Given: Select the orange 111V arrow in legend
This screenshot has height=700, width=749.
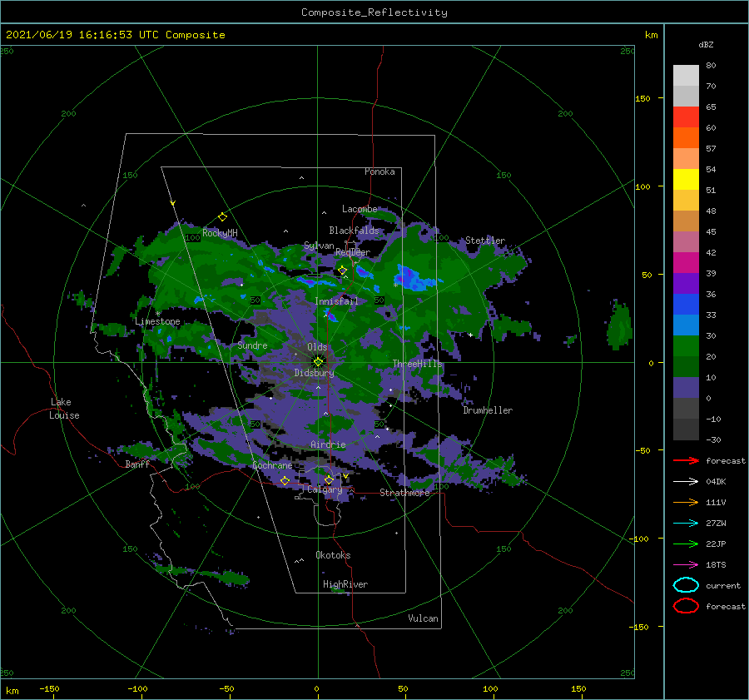Looking at the screenshot, I should coord(686,502).
